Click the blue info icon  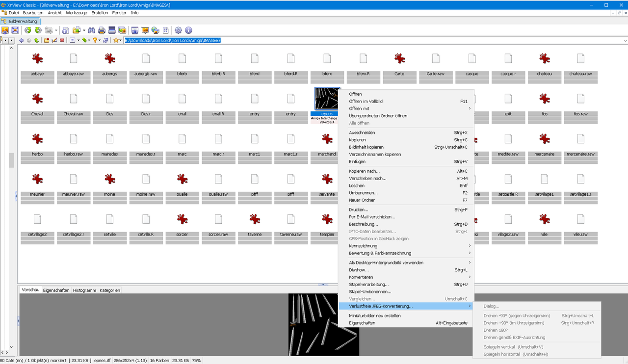click(x=188, y=30)
